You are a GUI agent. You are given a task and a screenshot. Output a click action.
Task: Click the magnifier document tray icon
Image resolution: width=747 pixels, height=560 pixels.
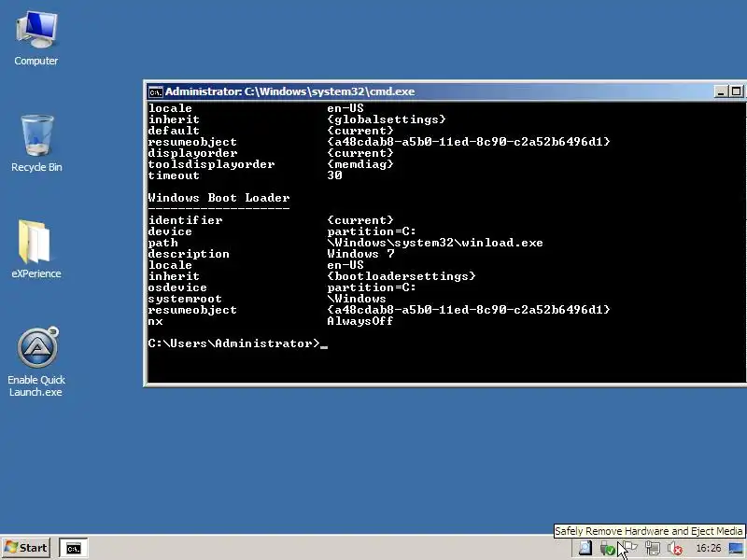[585, 548]
